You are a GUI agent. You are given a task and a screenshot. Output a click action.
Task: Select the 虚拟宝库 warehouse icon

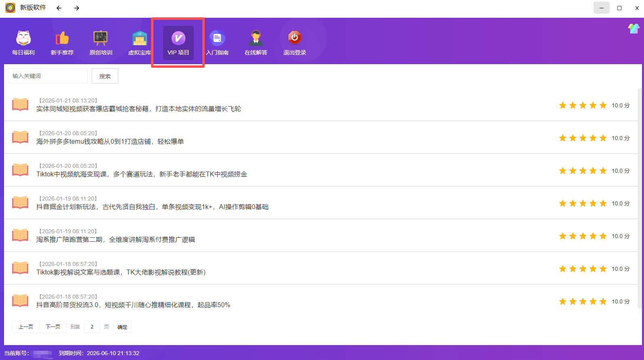(x=139, y=38)
